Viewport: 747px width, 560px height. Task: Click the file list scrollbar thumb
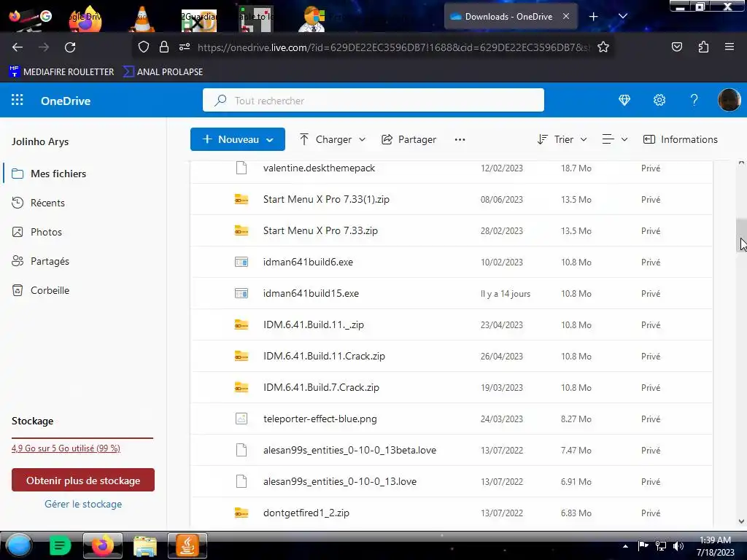point(741,235)
